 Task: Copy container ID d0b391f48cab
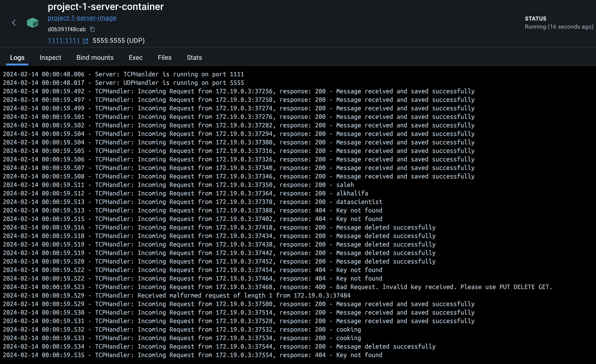click(92, 29)
